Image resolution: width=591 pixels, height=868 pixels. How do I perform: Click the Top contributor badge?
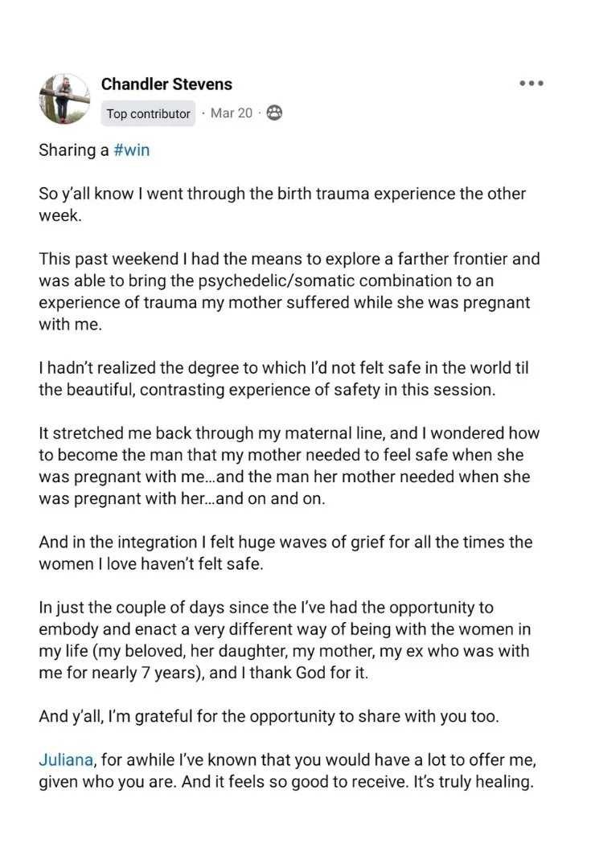tap(148, 113)
